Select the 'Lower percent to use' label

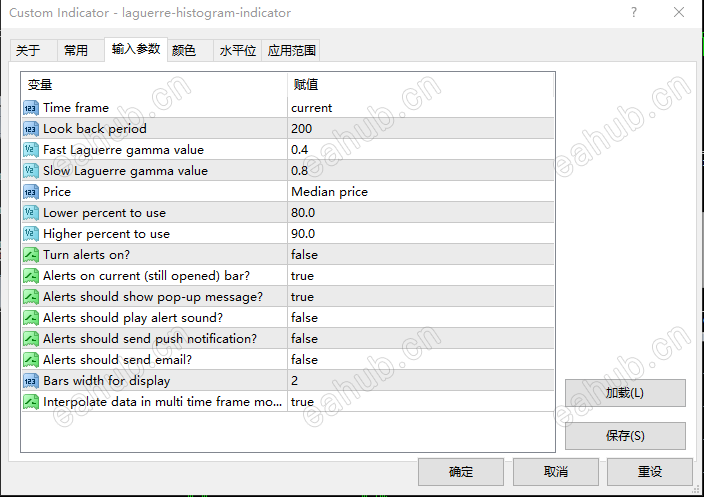105,213
